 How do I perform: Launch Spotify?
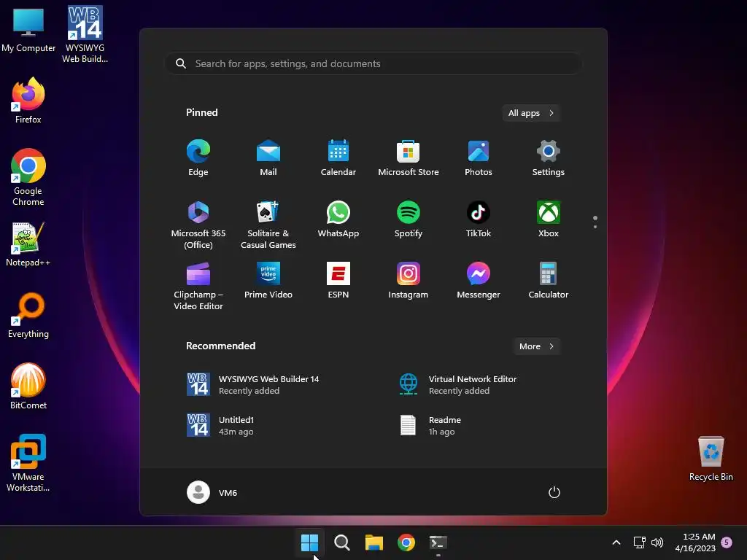click(x=409, y=219)
